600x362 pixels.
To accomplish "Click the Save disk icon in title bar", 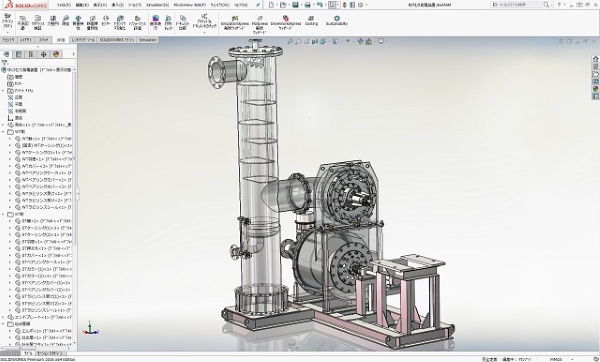I will (295, 5).
